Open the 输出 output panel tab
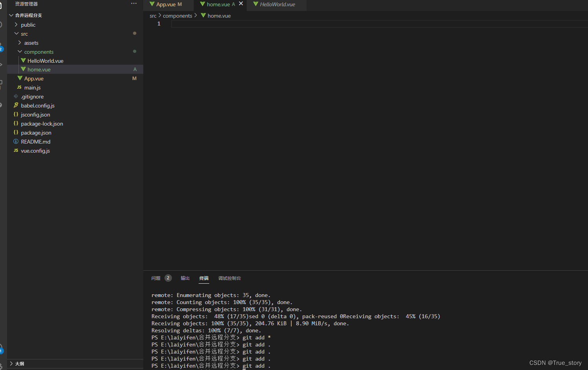The image size is (588, 370). (185, 278)
